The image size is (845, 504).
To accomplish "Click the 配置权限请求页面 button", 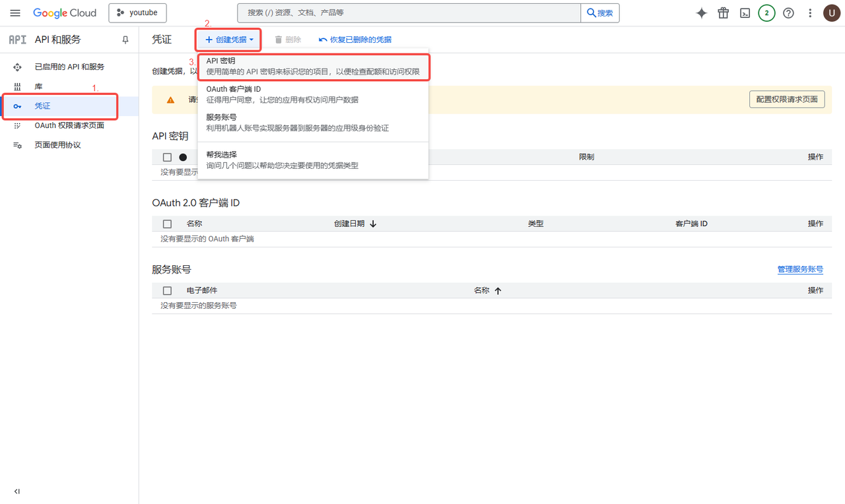I will coord(787,100).
